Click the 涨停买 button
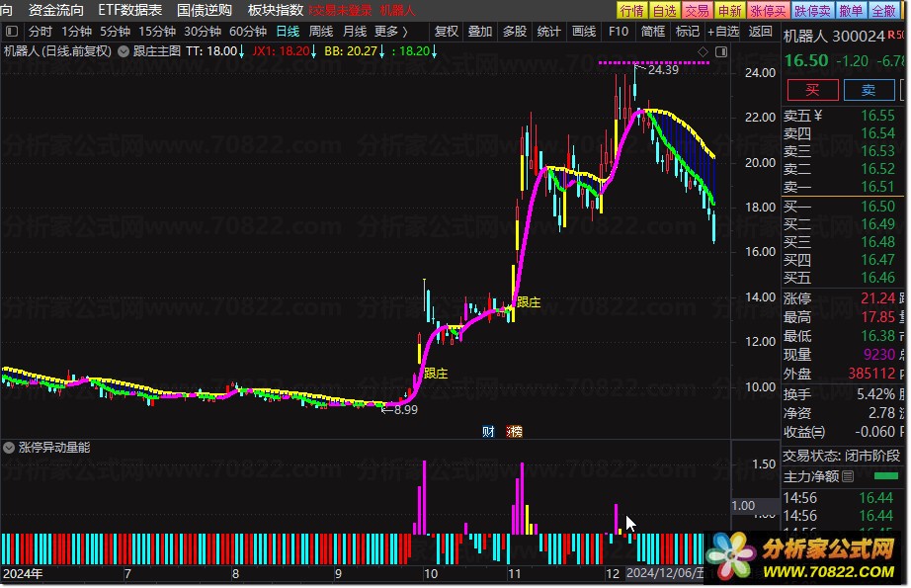Screen dimensions: 911x588 point(768,11)
